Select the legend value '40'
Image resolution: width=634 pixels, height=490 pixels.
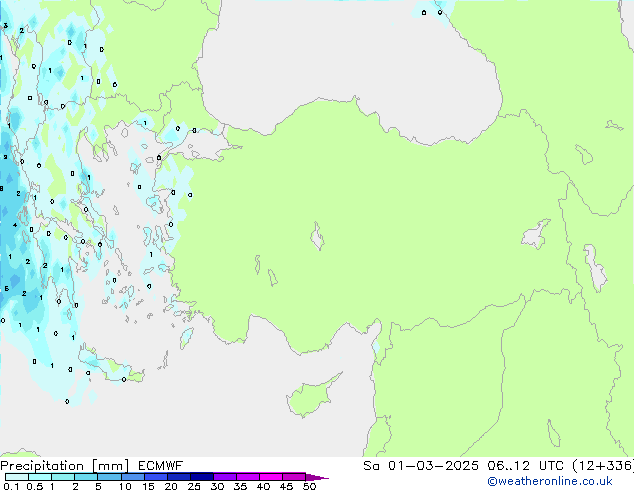263,486
